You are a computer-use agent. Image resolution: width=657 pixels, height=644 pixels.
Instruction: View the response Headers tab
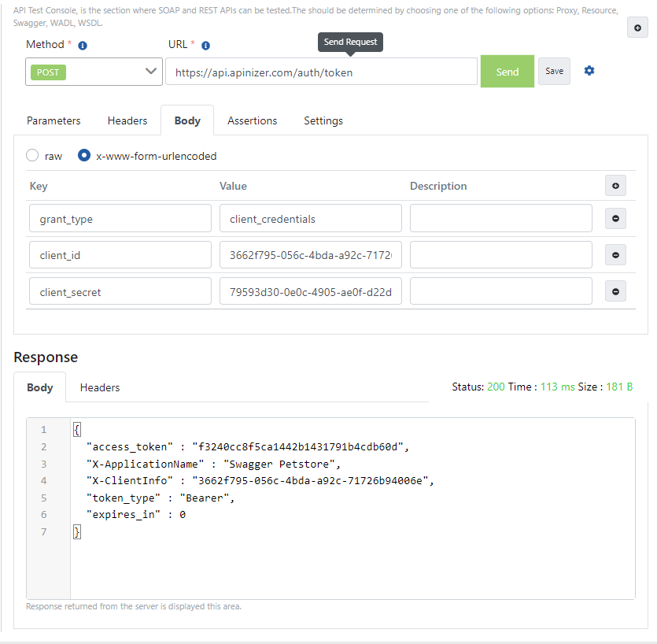click(100, 387)
